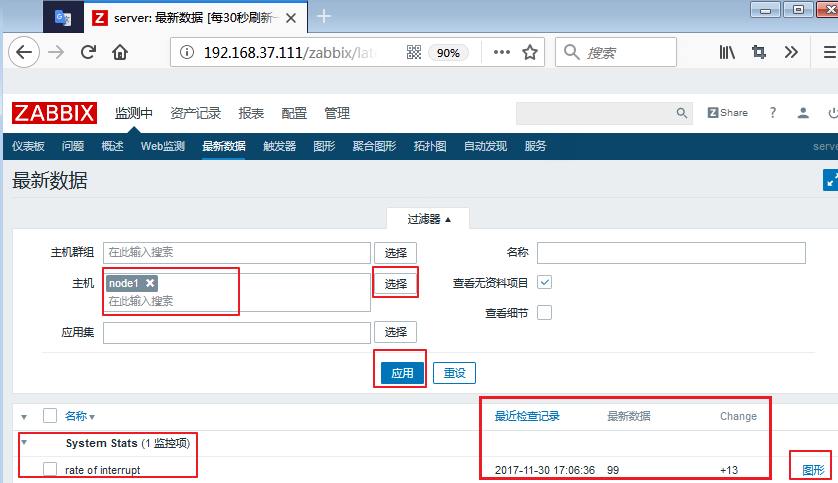Open the Firefox Library icon

[727, 52]
